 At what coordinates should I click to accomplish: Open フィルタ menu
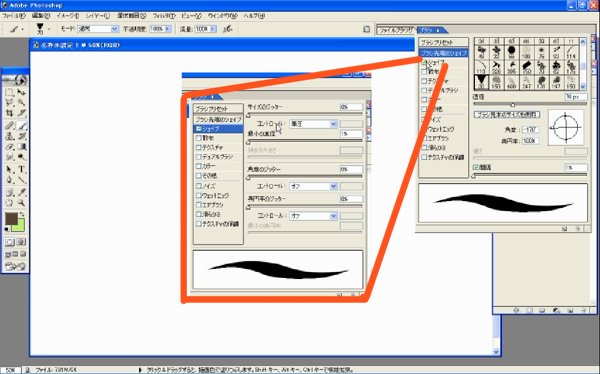[x=164, y=16]
